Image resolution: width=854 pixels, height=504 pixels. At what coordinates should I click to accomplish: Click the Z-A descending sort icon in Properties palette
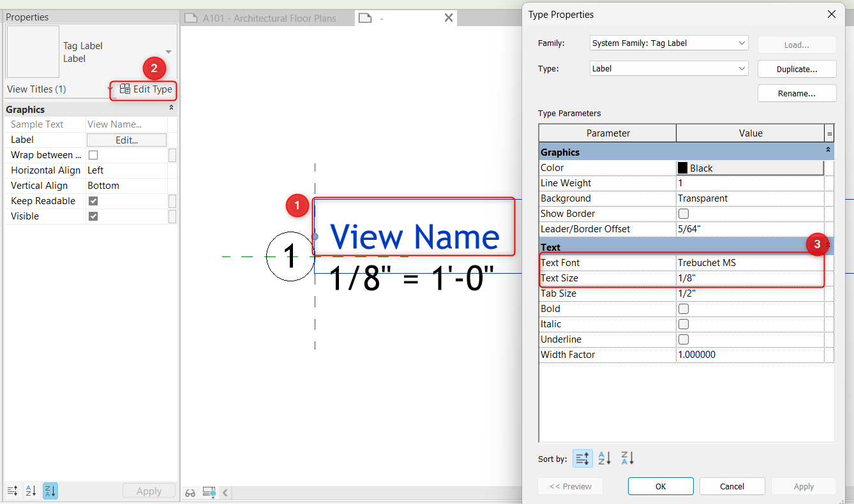[50, 491]
